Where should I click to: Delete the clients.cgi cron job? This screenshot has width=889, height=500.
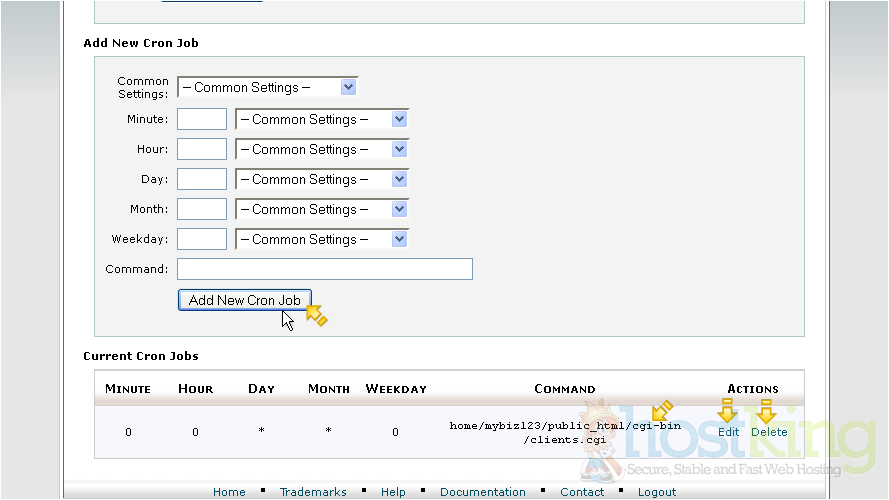click(769, 432)
